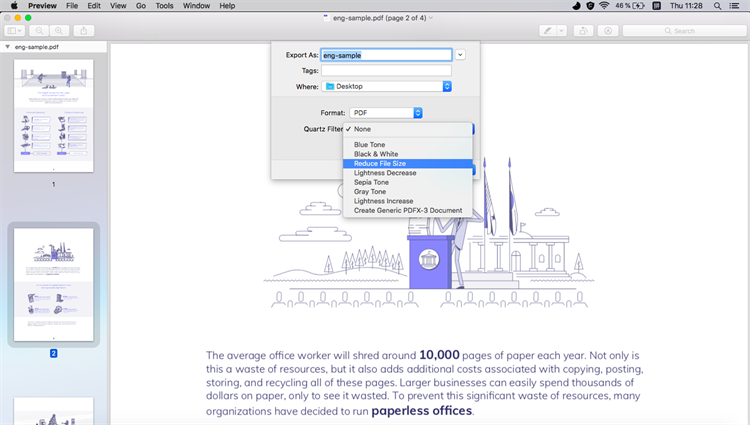The image size is (750, 425).
Task: Open the Where Desktop location dropdown
Action: (386, 87)
